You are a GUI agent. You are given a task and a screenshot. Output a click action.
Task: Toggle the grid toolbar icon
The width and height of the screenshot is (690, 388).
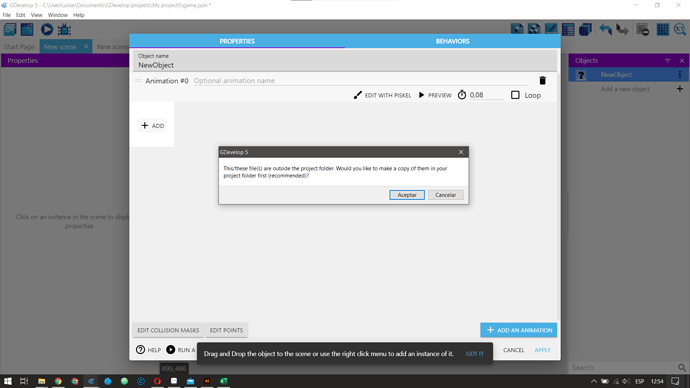click(663, 29)
